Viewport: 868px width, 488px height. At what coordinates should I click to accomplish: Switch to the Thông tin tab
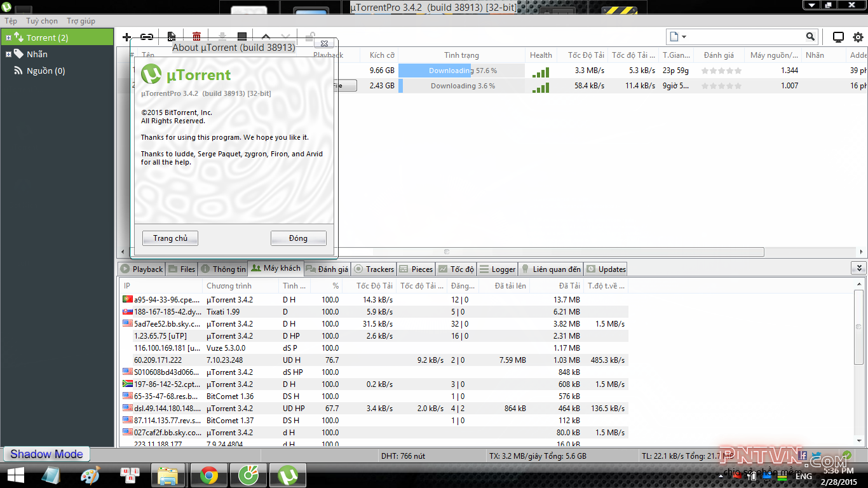tap(222, 269)
